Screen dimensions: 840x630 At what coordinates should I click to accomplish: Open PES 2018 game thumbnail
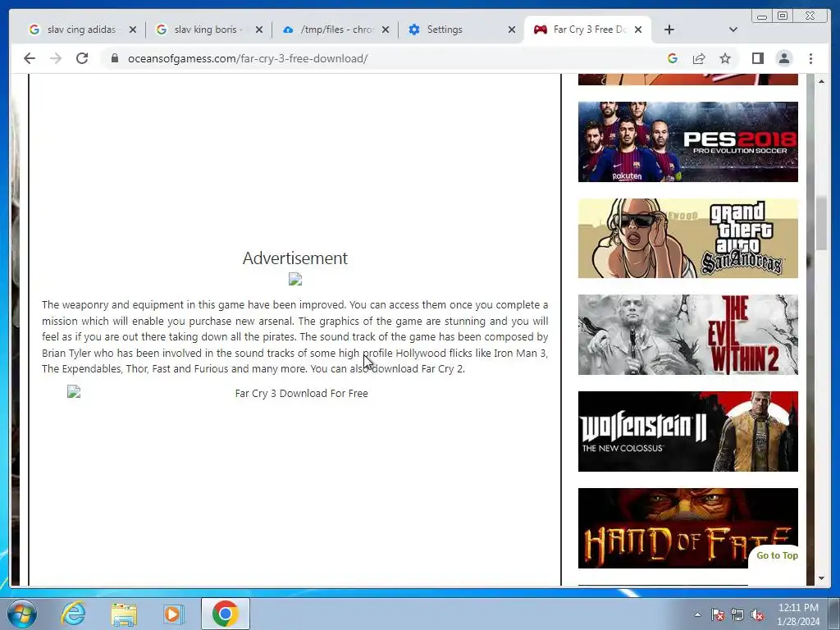pos(688,142)
